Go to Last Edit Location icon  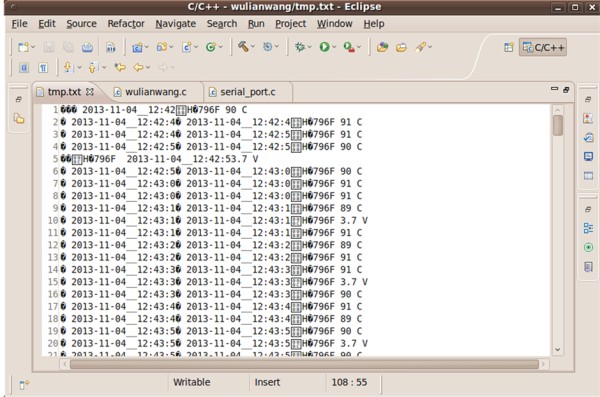click(120, 67)
